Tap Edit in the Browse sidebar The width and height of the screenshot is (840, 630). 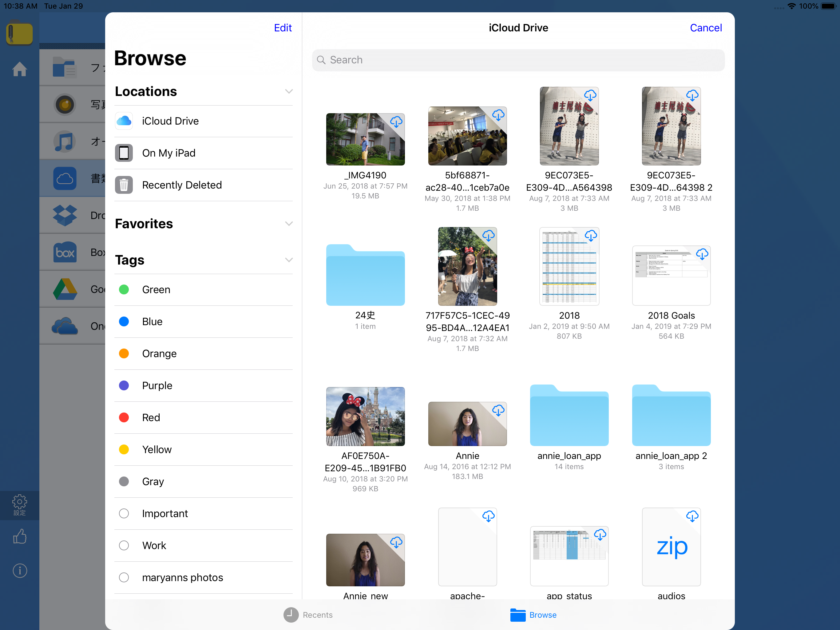[283, 28]
